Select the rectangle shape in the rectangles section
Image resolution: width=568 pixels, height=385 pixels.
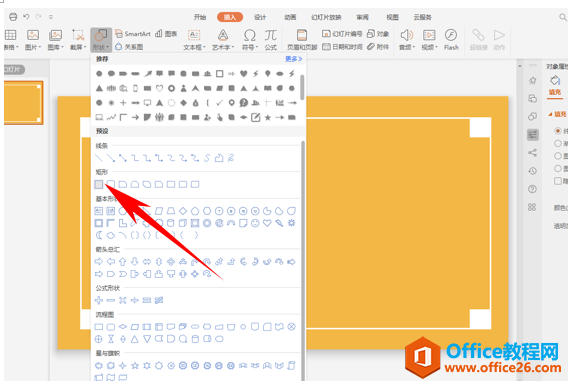point(99,184)
